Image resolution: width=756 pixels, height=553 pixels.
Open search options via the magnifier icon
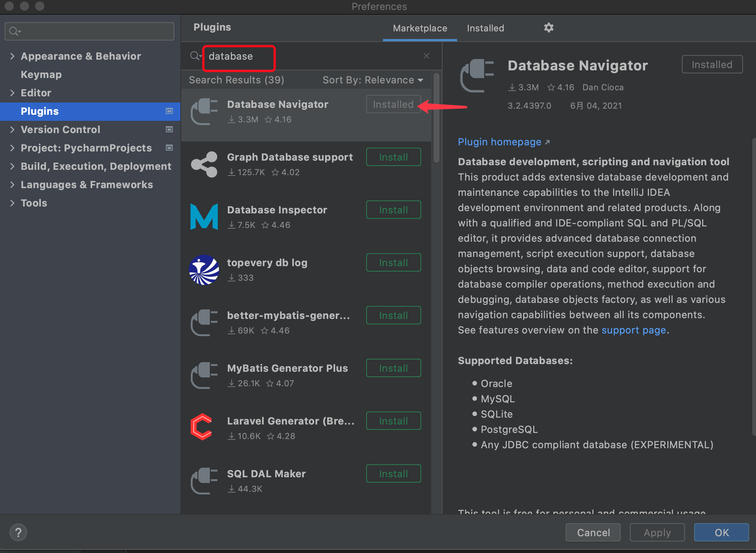pyautogui.click(x=195, y=56)
